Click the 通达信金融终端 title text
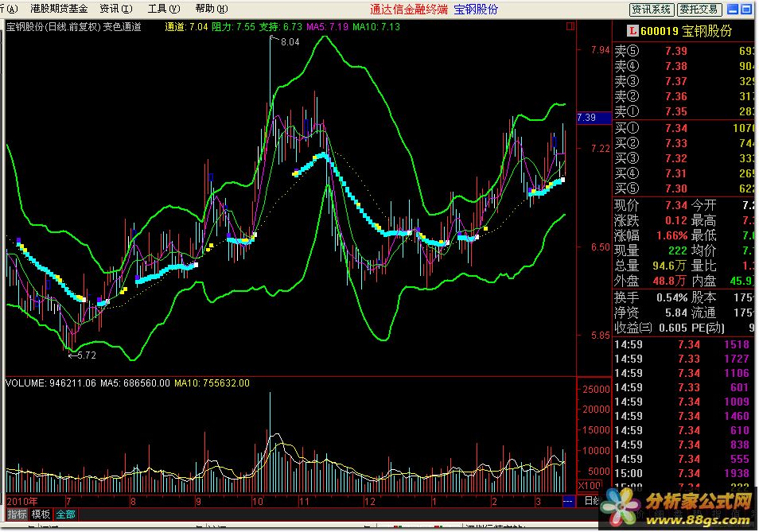The width and height of the screenshot is (759, 532). [x=409, y=10]
